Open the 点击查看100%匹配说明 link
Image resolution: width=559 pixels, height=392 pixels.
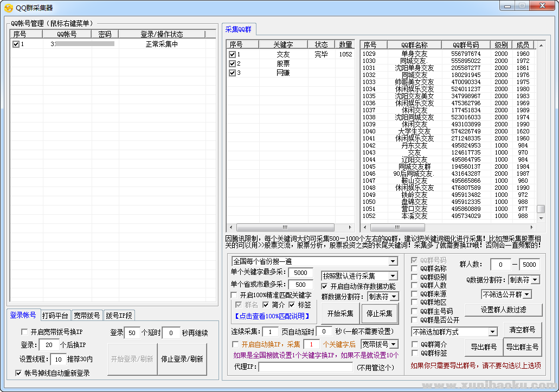pos(272,316)
